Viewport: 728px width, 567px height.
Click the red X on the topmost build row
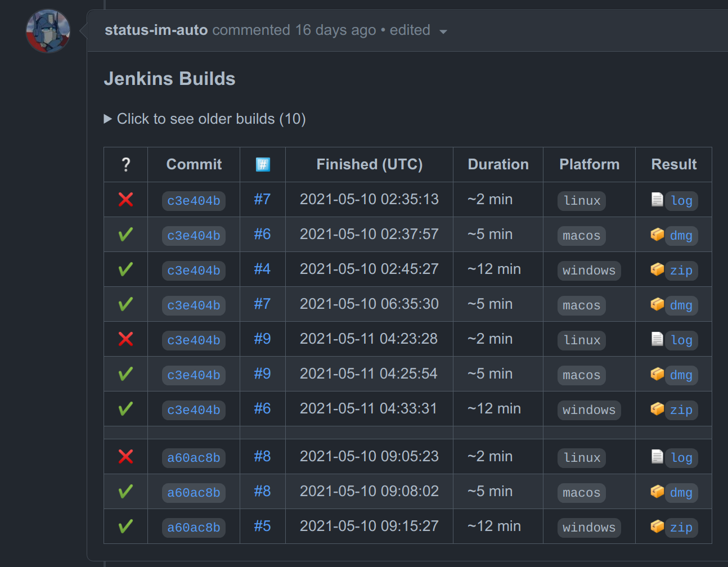(x=125, y=200)
